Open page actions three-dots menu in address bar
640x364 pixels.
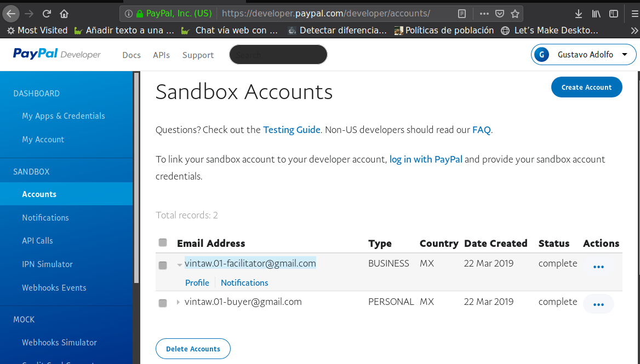point(484,14)
